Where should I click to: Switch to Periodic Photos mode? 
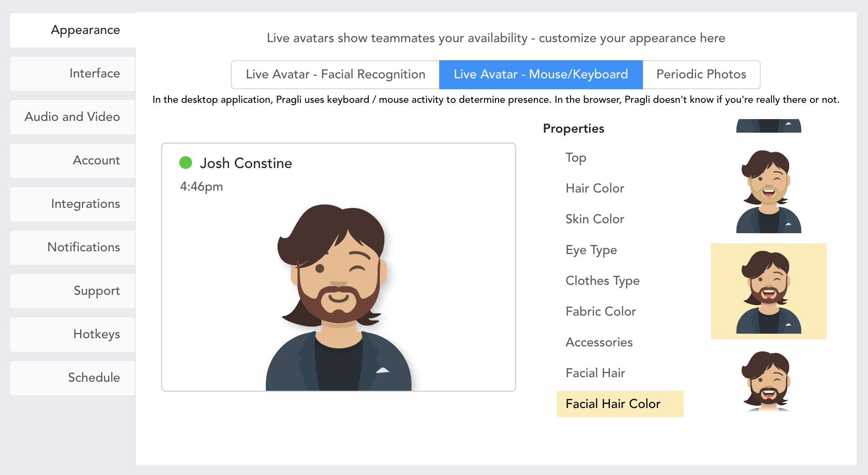tap(701, 74)
